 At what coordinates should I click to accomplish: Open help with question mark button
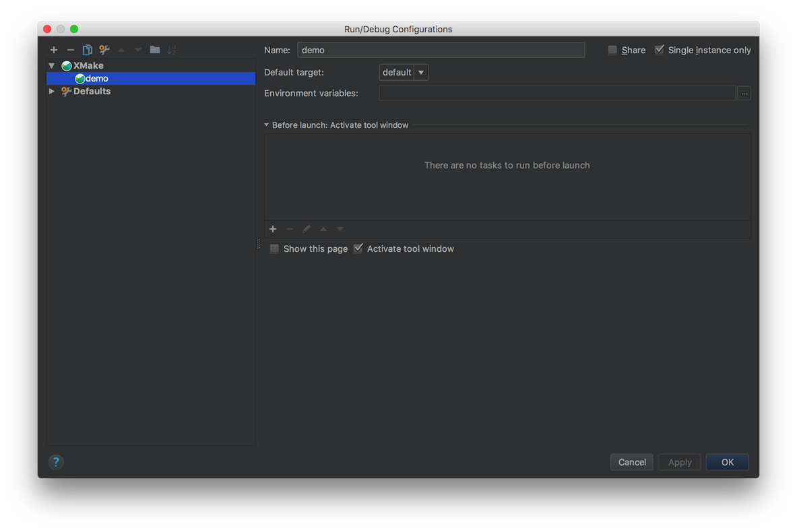tap(56, 463)
